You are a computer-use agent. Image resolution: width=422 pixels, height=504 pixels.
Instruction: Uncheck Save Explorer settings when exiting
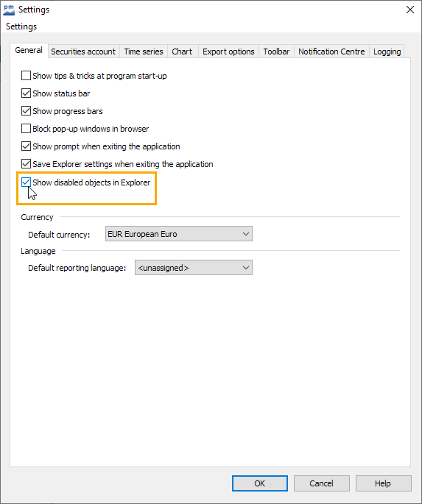(x=26, y=164)
